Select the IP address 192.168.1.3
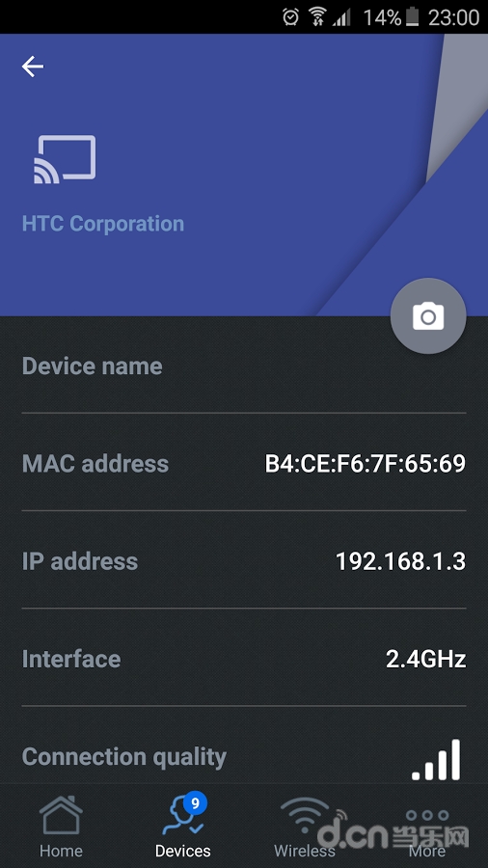The width and height of the screenshot is (488, 868). 400,561
